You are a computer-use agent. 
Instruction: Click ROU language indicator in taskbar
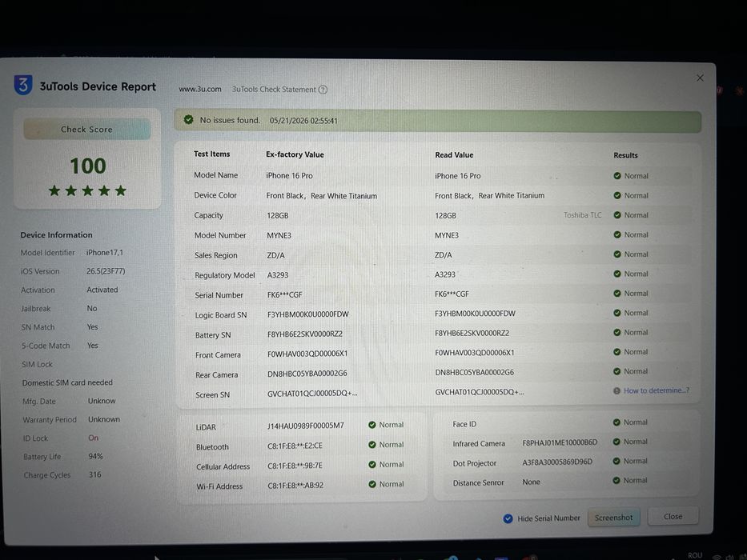(695, 555)
